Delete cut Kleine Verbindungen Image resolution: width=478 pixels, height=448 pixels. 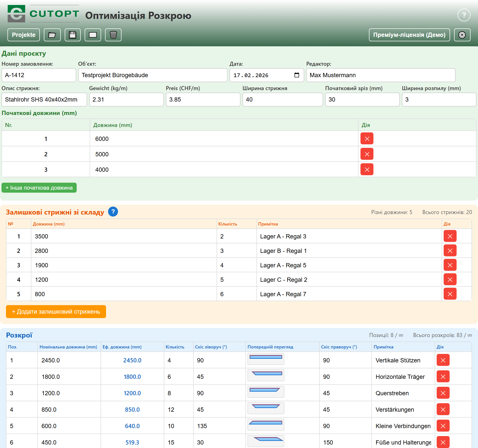tap(443, 426)
